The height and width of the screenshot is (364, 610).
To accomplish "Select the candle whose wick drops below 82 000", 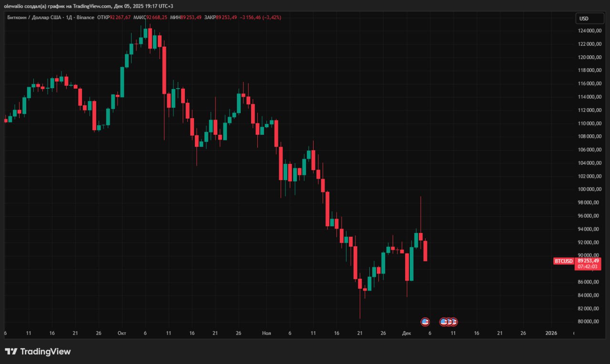I will point(360,283).
